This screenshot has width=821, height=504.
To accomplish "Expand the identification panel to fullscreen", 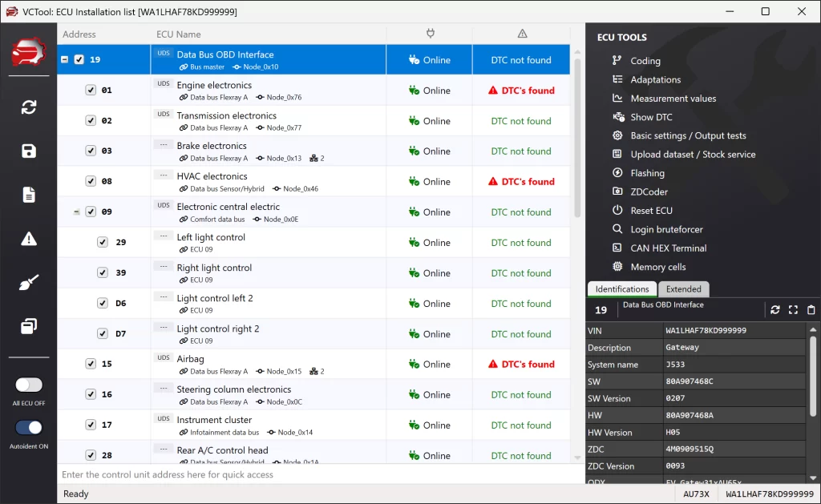I will pyautogui.click(x=793, y=310).
